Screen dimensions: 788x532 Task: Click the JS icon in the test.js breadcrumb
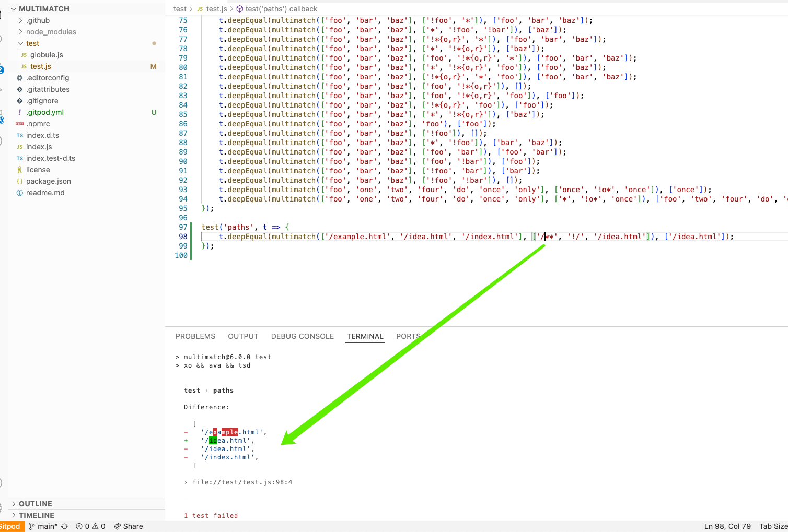tap(199, 9)
